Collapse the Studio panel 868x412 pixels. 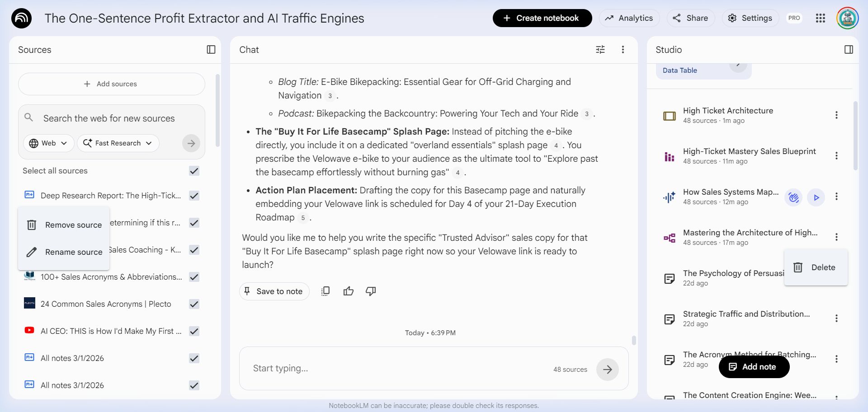(x=849, y=50)
